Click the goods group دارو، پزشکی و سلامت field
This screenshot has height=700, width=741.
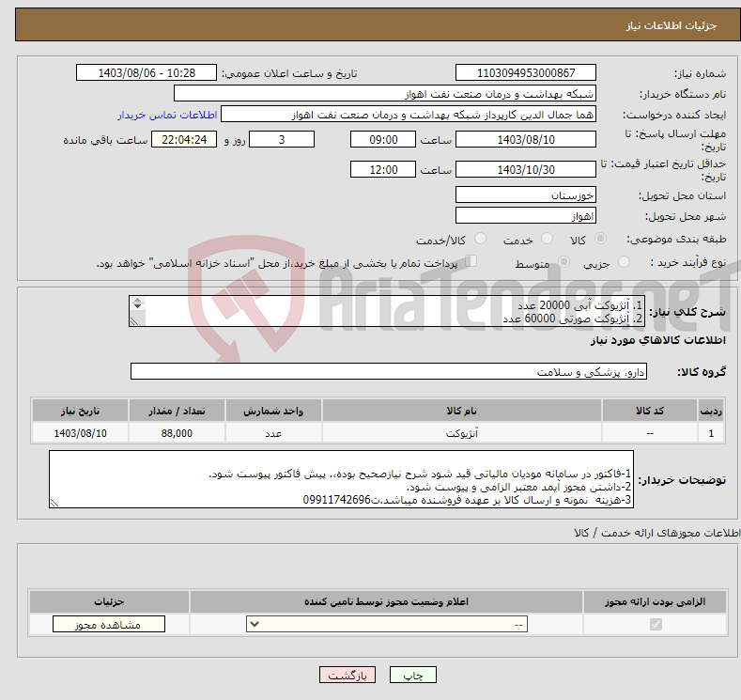[389, 371]
